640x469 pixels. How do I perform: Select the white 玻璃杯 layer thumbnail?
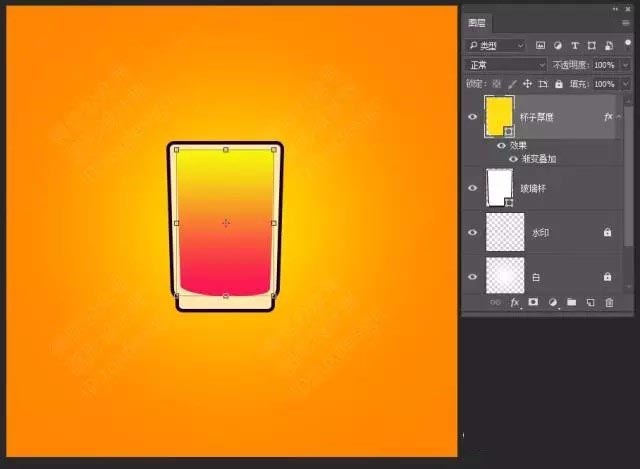[499, 188]
